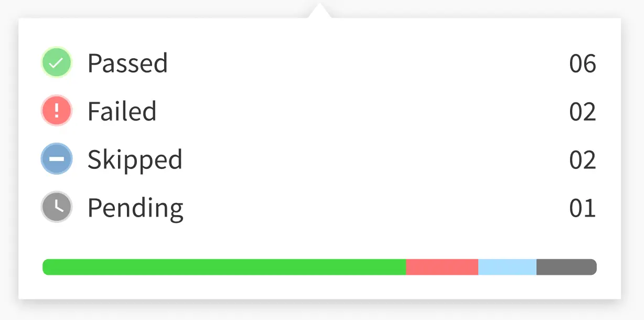The image size is (644, 320).
Task: Click the Failed count 02
Action: click(x=583, y=112)
